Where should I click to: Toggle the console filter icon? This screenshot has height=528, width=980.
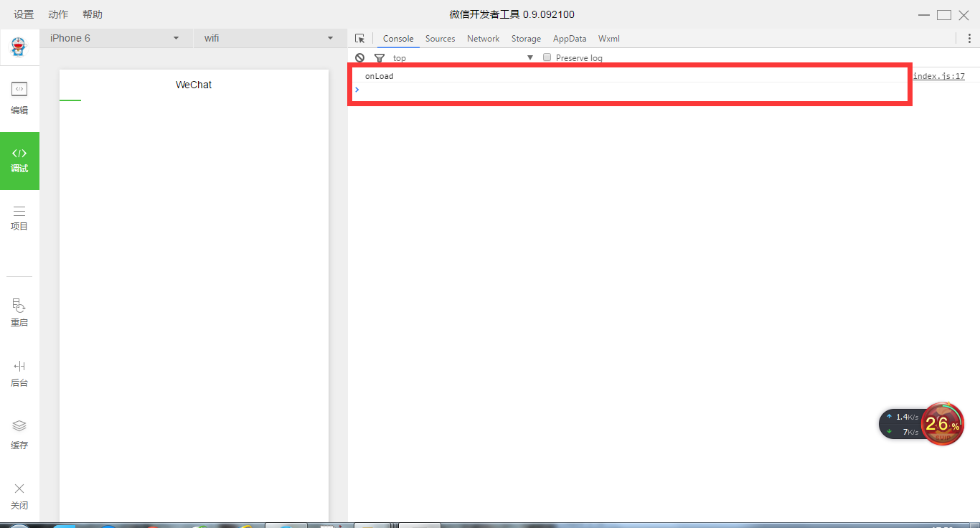[x=380, y=58]
